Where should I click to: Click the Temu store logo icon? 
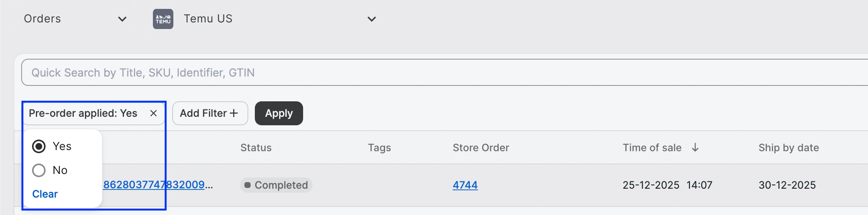163,19
